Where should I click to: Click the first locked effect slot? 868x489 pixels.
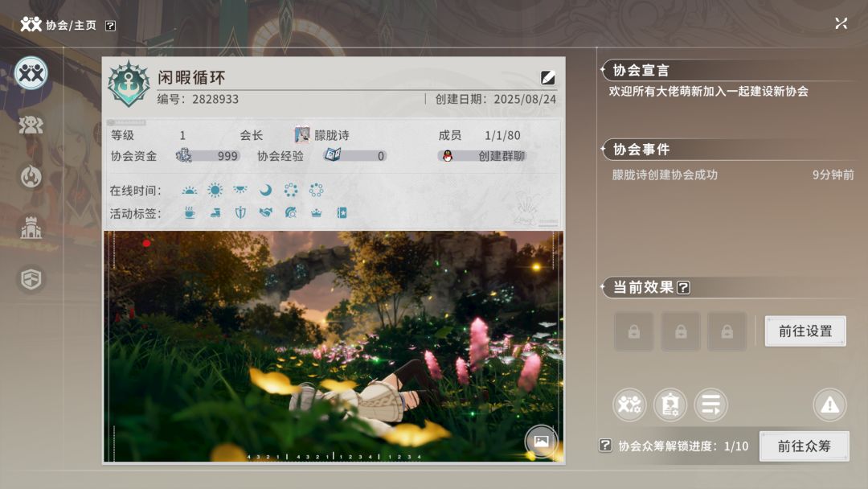pos(634,331)
